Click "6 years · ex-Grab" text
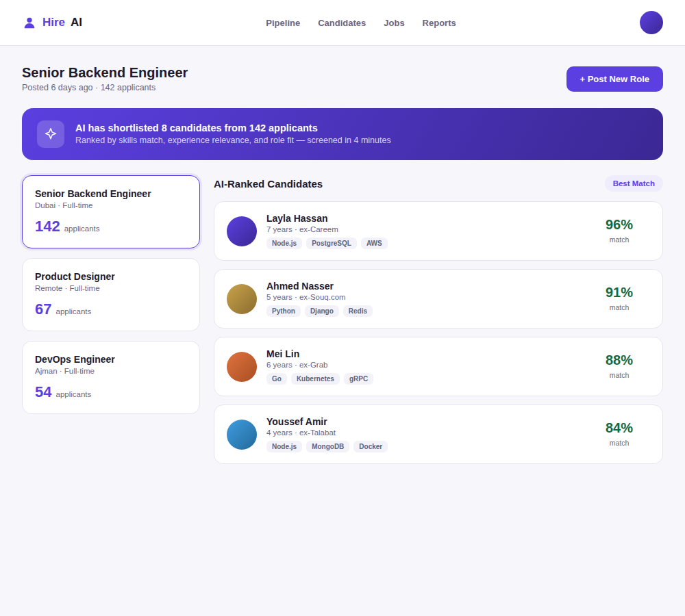Viewport: 685px width, 616px height. pyautogui.click(x=297, y=365)
